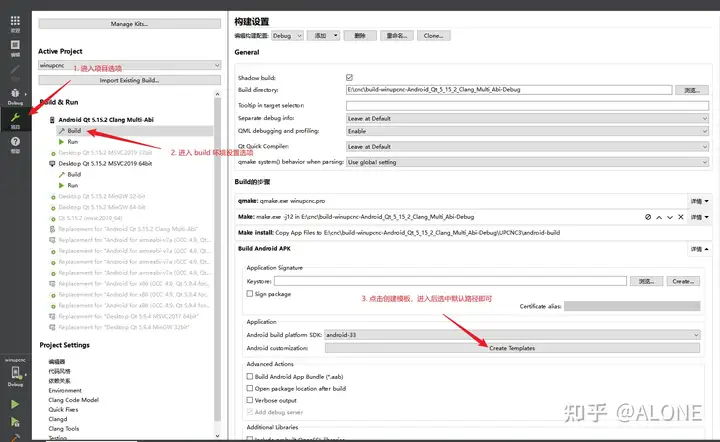
Task: Click the Keystore path input field
Action: coord(450,281)
